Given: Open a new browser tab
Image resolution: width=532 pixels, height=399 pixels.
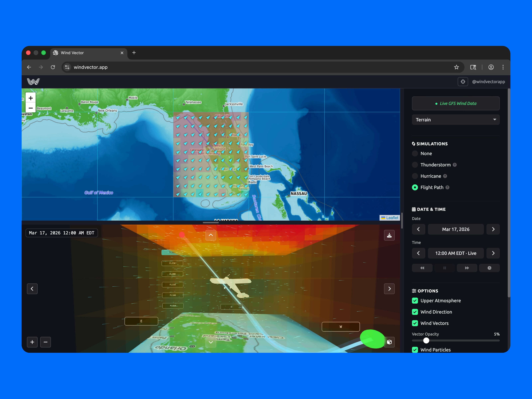Looking at the screenshot, I should (134, 53).
